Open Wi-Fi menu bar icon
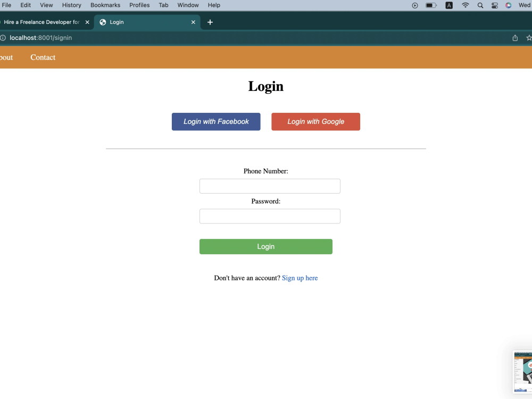This screenshot has width=532, height=399. pyautogui.click(x=465, y=5)
